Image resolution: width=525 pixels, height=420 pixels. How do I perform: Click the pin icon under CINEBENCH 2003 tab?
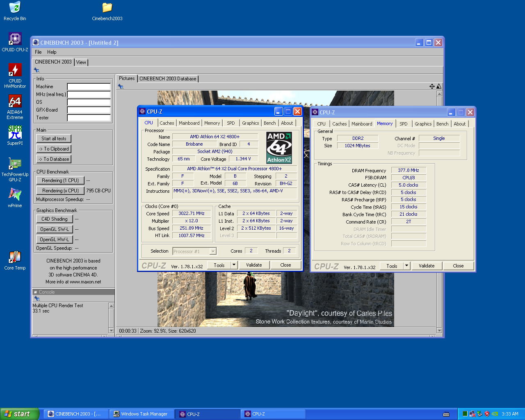pos(37,70)
